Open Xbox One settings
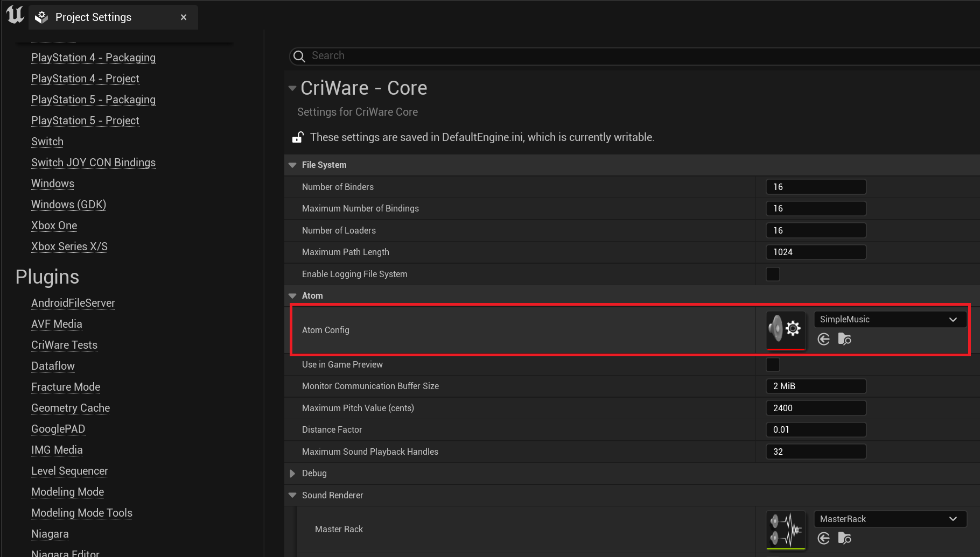The width and height of the screenshot is (980, 557). (54, 225)
